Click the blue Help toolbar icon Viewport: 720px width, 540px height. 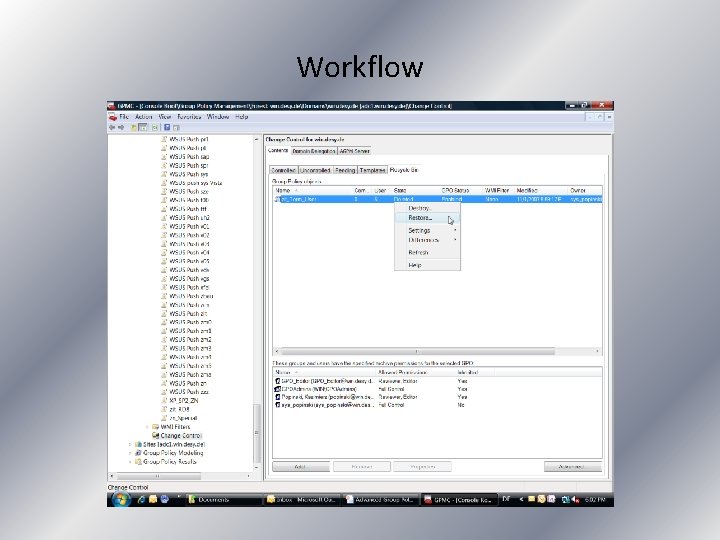pyautogui.click(x=167, y=127)
